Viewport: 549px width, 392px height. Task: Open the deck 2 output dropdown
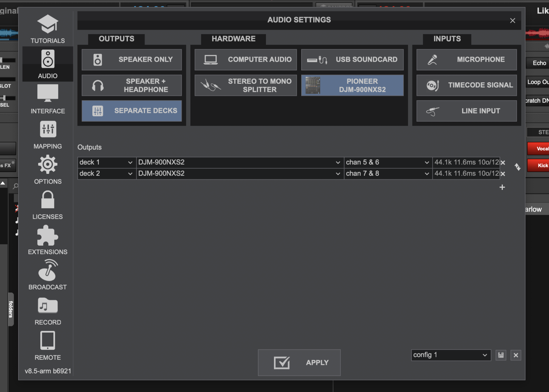pyautogui.click(x=106, y=173)
